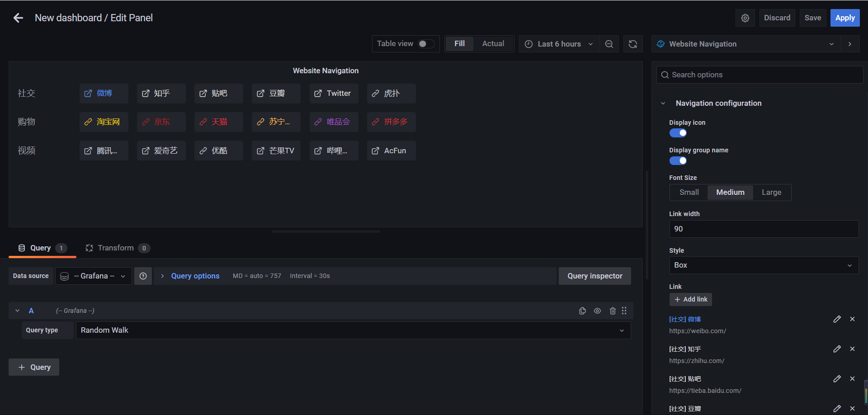The height and width of the screenshot is (415, 868).
Task: Collapse query row A chevron
Action: [x=17, y=311]
